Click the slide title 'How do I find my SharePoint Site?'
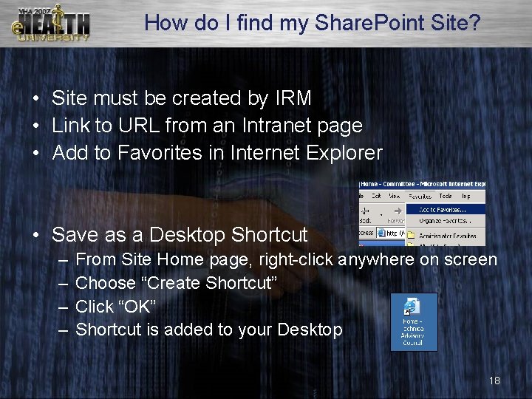The height and width of the screenshot is (399, 532). (313, 23)
